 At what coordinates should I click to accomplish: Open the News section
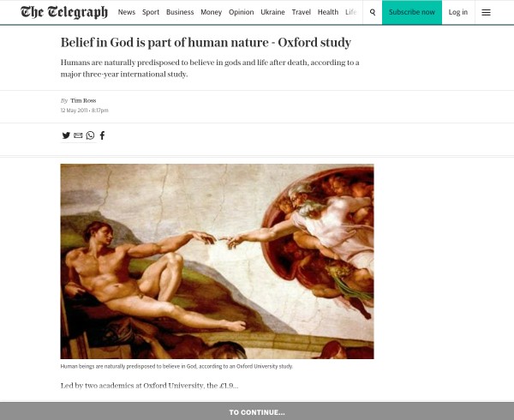pyautogui.click(x=127, y=12)
